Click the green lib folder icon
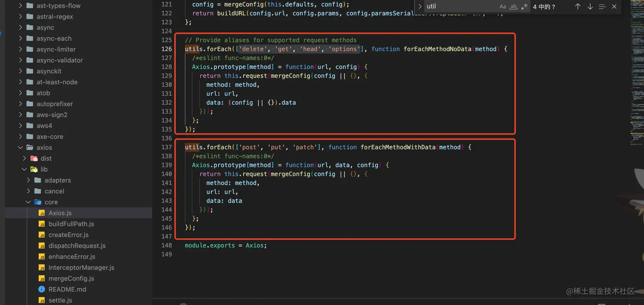The height and width of the screenshot is (305, 644). [34, 170]
